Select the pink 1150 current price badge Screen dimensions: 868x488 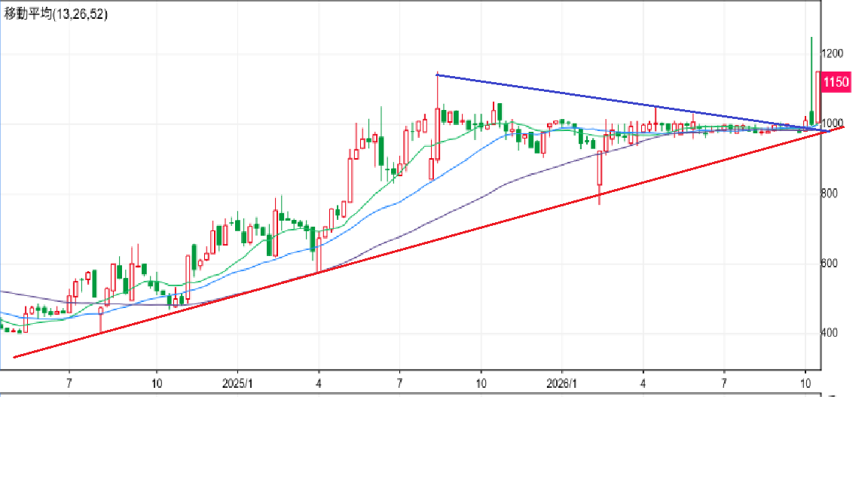click(836, 82)
